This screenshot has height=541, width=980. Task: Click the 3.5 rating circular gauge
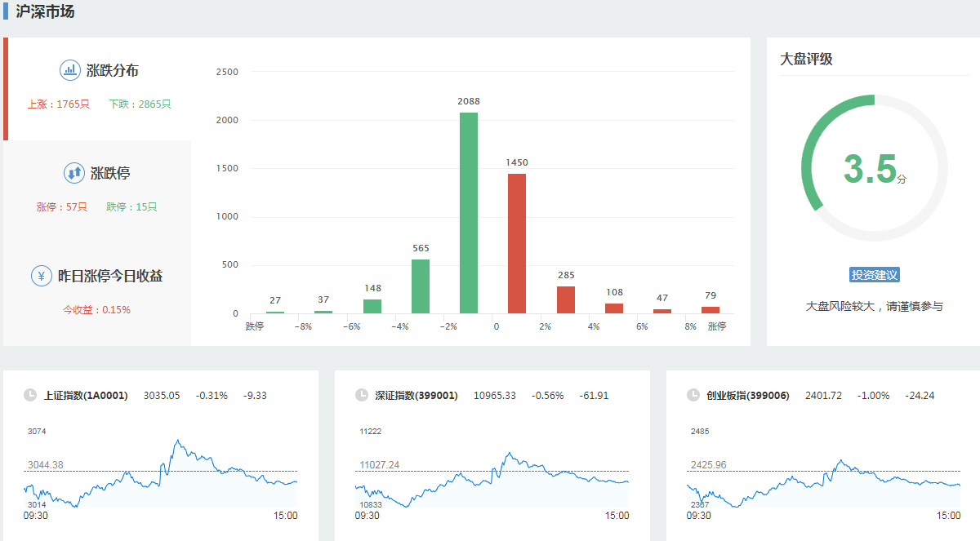(874, 168)
